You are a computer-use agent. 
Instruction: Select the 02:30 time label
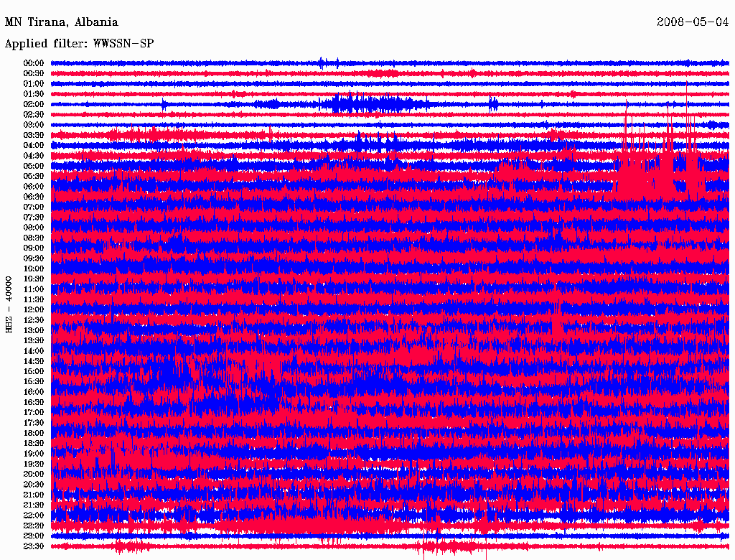tap(34, 114)
